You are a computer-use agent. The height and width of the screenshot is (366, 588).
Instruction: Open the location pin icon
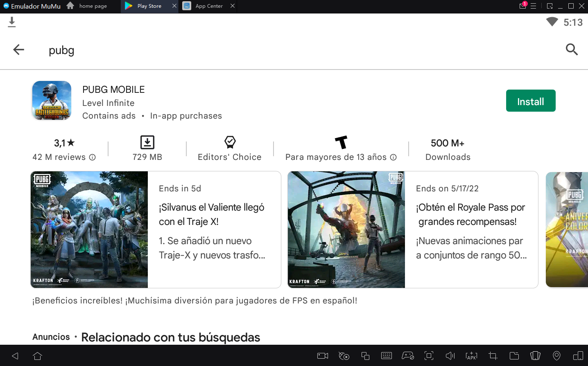pyautogui.click(x=556, y=356)
